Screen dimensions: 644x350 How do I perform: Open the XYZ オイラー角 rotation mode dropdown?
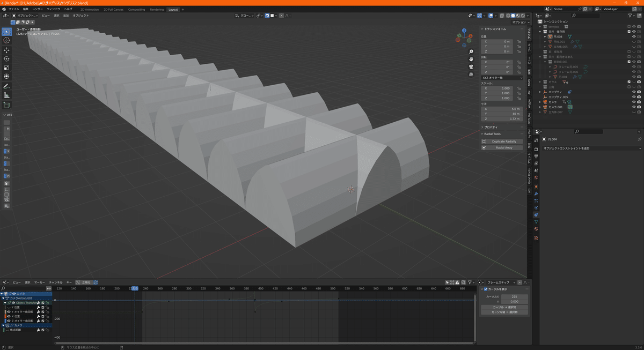pos(502,78)
